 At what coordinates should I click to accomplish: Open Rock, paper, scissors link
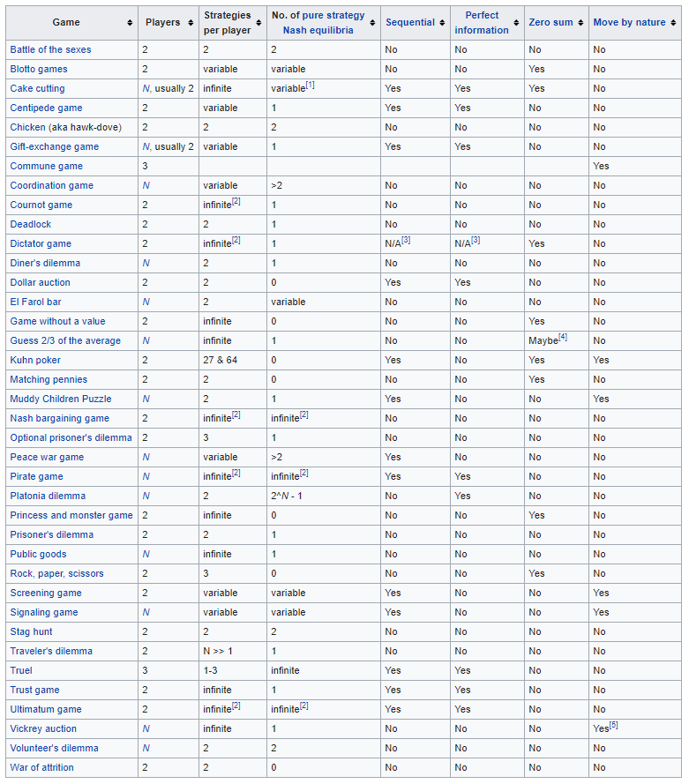tap(56, 573)
